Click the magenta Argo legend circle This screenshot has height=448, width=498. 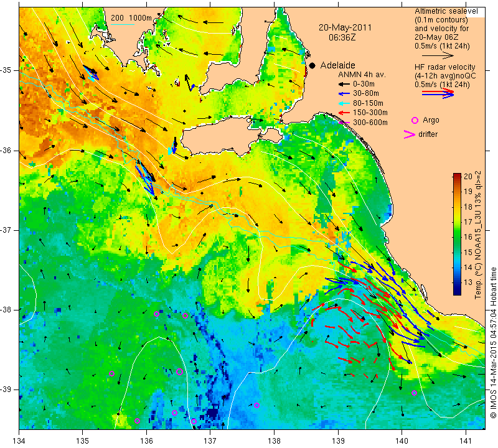(x=415, y=120)
